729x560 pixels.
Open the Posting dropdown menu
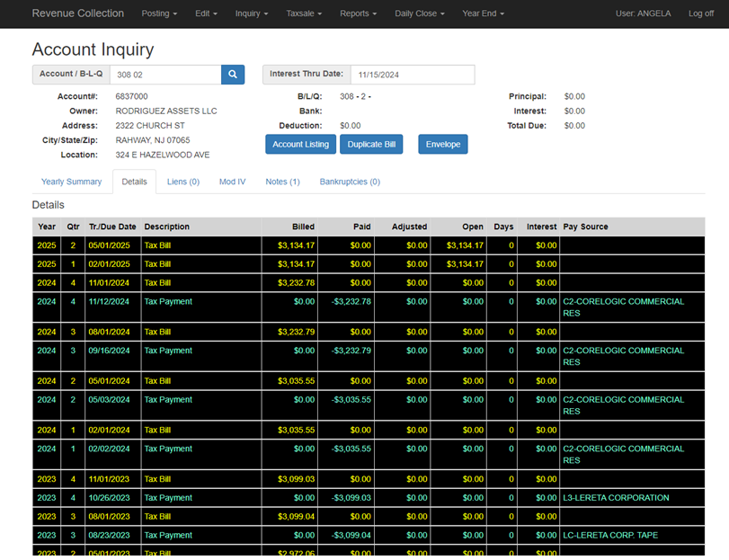point(159,13)
